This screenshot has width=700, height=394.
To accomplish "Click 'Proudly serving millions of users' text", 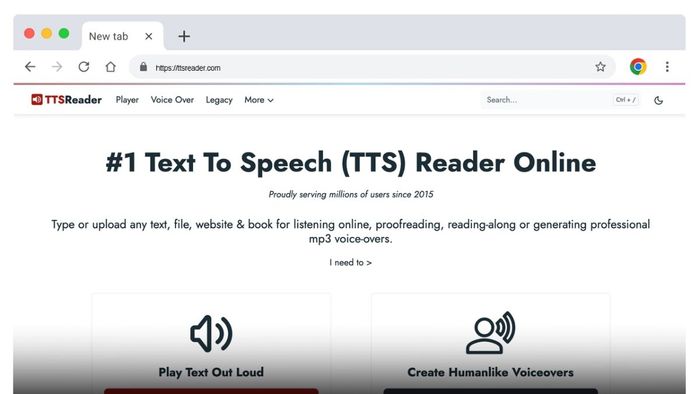I will [350, 194].
